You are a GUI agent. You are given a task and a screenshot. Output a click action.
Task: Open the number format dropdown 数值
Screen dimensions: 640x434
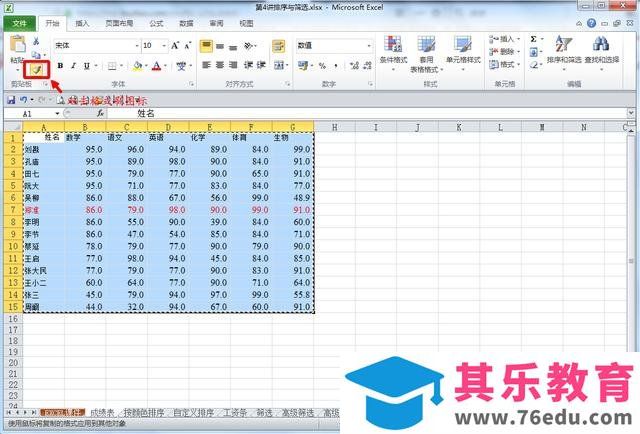click(369, 45)
